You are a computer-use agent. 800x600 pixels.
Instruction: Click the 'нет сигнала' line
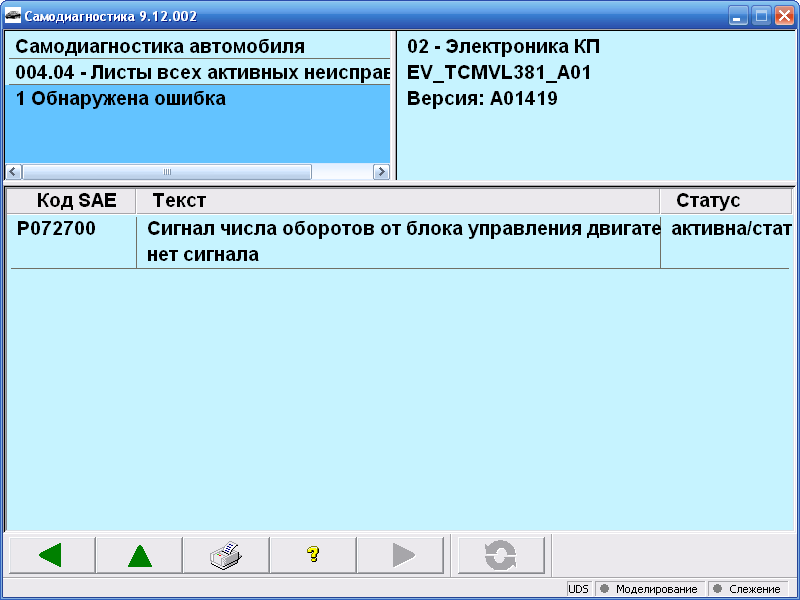click(x=203, y=255)
